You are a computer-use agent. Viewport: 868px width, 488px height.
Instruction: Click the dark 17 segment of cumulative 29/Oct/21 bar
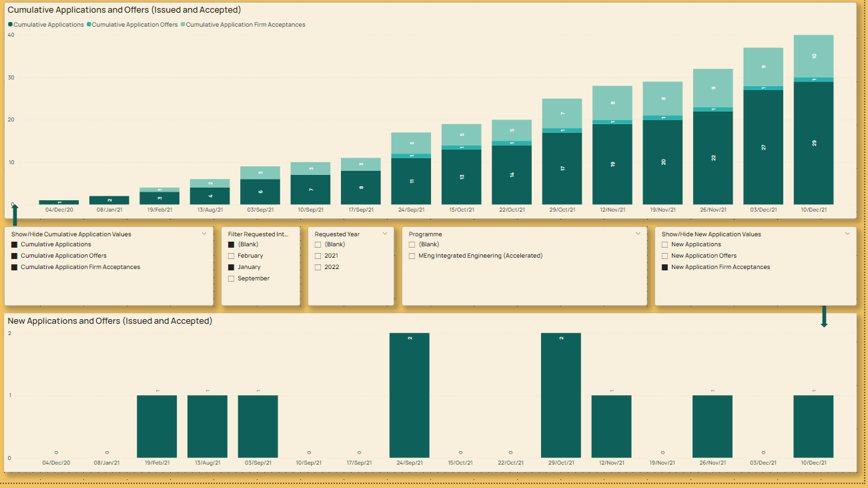pyautogui.click(x=561, y=168)
